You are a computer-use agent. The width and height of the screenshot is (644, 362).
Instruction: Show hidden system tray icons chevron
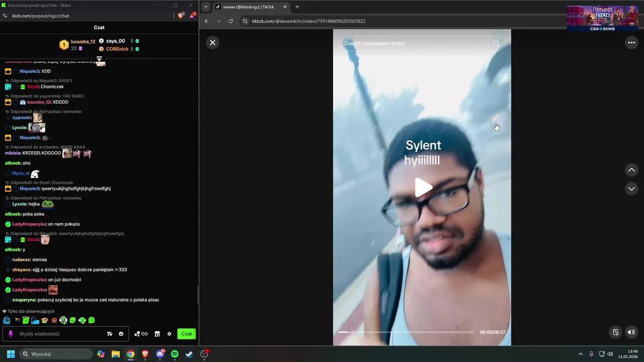click(580, 354)
